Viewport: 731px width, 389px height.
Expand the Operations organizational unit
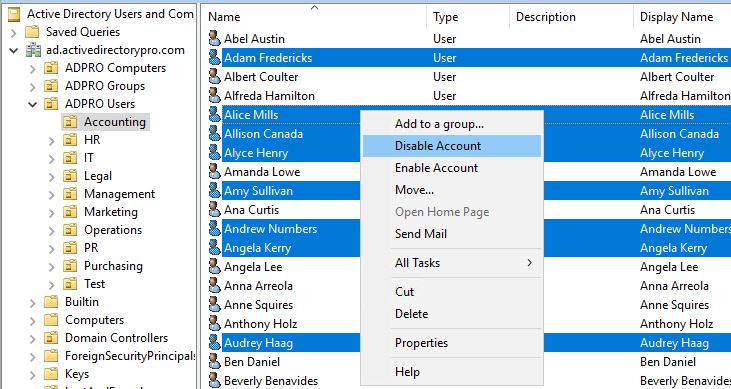[52, 230]
